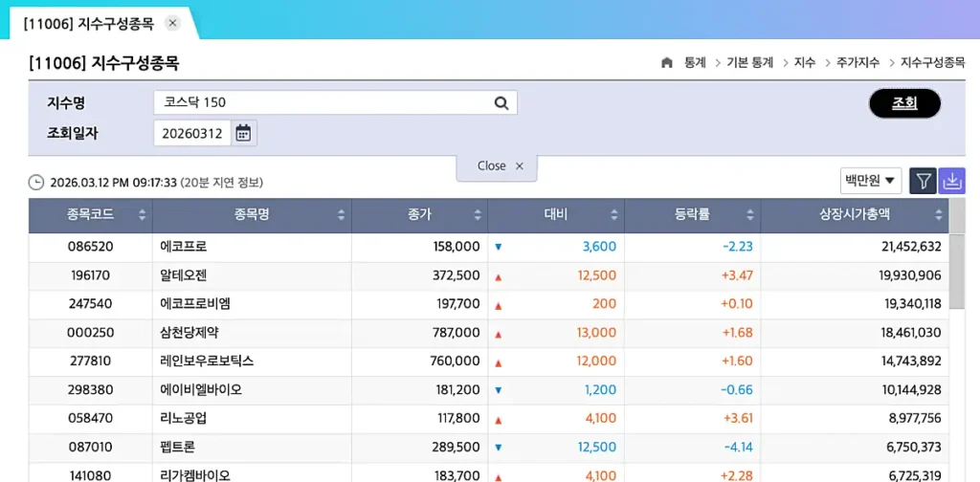Sort by the 종목코드 column
The height and width of the screenshot is (482, 980).
142,215
